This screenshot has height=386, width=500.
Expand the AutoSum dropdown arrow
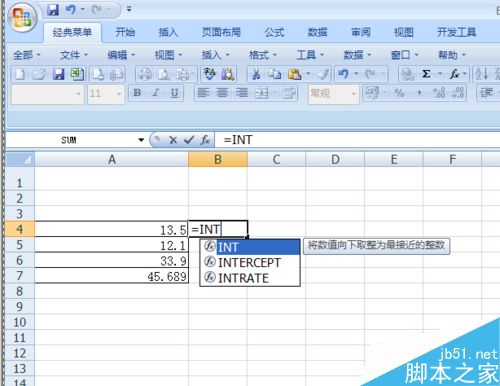[x=440, y=74]
